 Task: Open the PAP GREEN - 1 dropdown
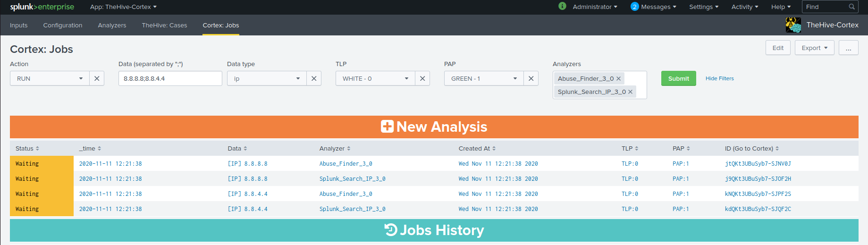click(x=484, y=78)
